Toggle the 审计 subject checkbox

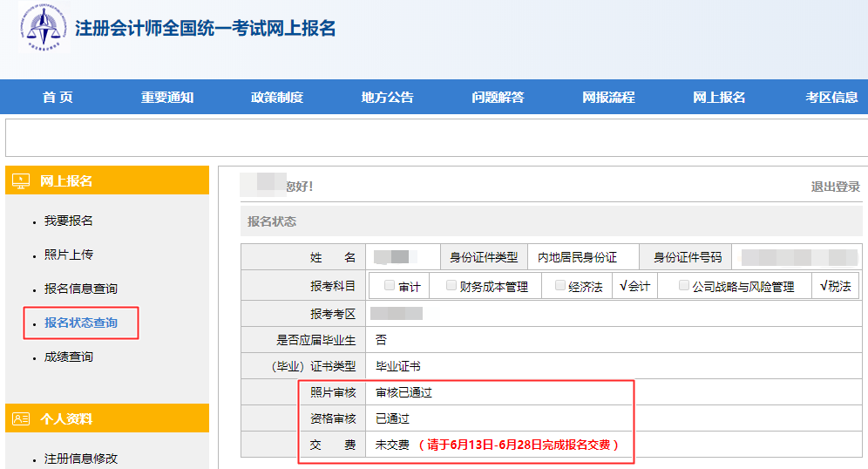pyautogui.click(x=389, y=285)
